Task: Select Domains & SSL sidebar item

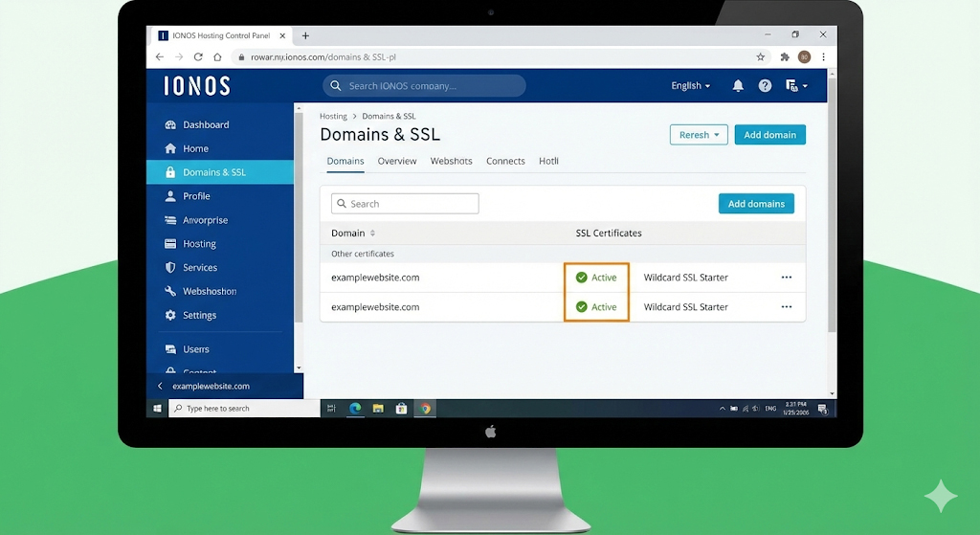Action: pyautogui.click(x=220, y=172)
